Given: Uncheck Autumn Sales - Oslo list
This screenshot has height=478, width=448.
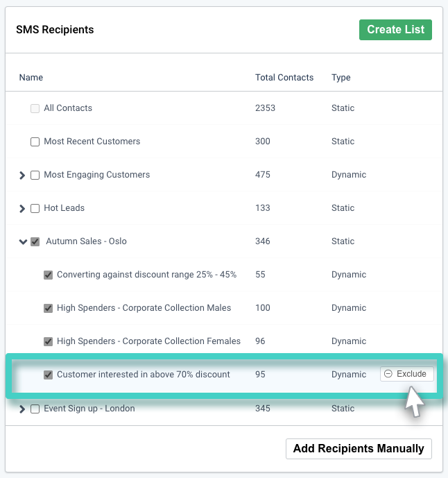Looking at the screenshot, I should point(35,241).
